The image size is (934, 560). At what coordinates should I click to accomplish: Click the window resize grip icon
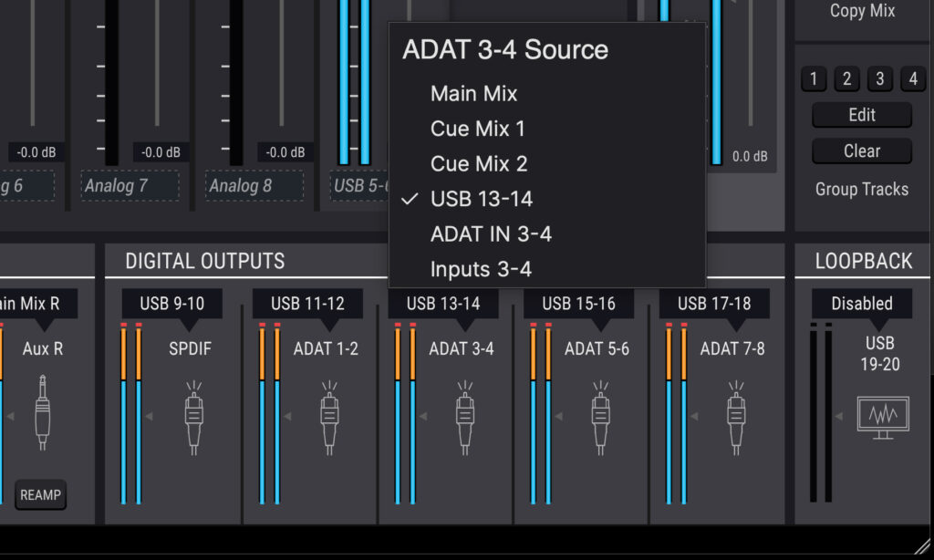pyautogui.click(x=923, y=545)
